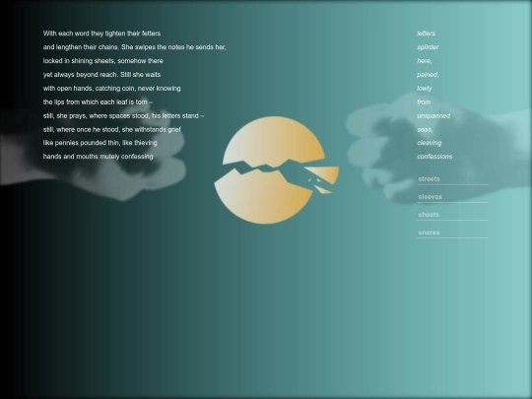532x399 pixels.
Task: Click line "With each word they tighten their fetters"
Action: (101, 33)
